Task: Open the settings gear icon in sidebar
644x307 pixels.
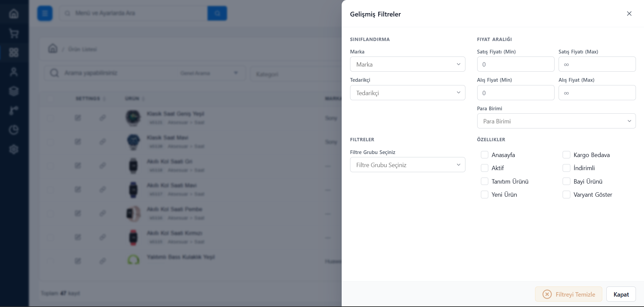Action: tap(14, 149)
